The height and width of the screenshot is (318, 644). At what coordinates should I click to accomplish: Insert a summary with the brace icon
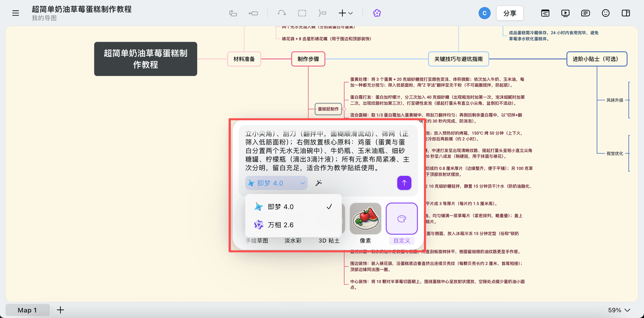[322, 13]
